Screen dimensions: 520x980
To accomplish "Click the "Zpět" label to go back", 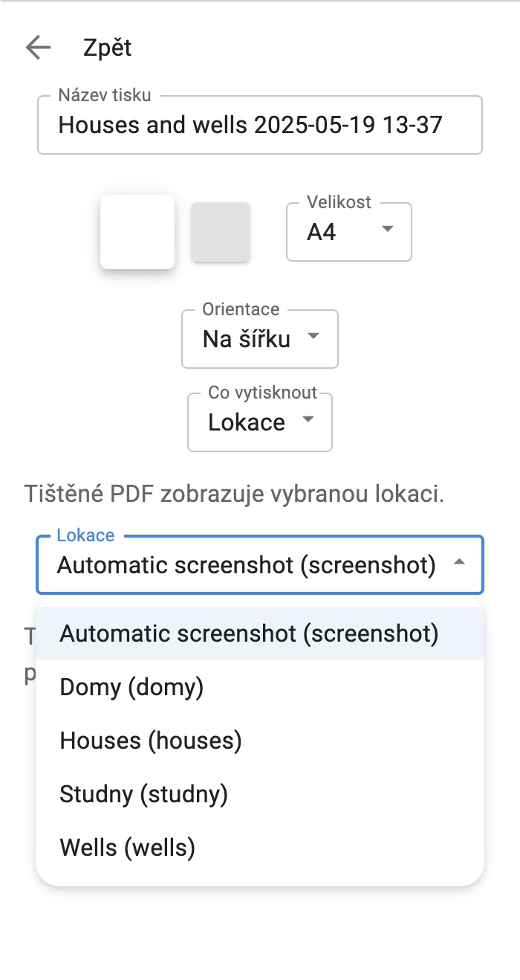I will [107, 47].
